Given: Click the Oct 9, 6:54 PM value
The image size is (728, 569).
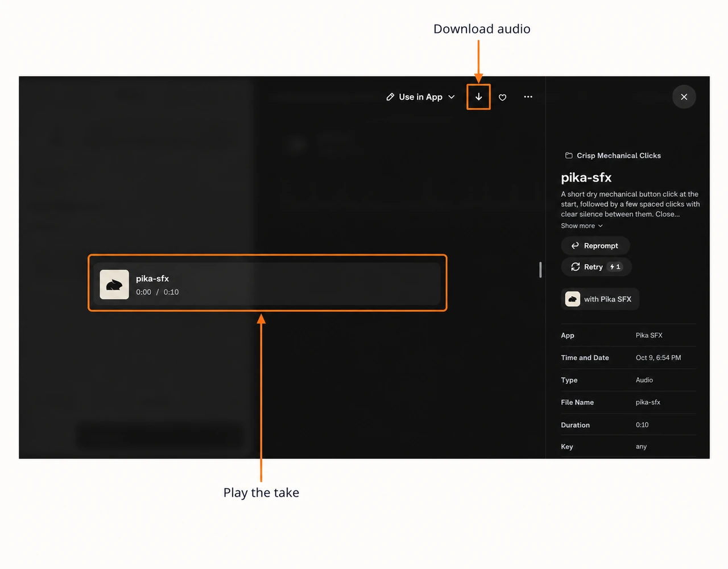Looking at the screenshot, I should point(658,357).
